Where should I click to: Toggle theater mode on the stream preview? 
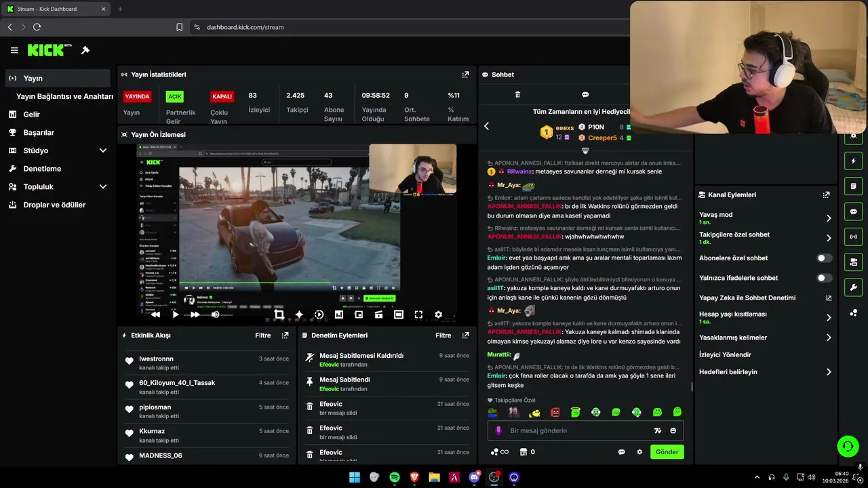399,314
